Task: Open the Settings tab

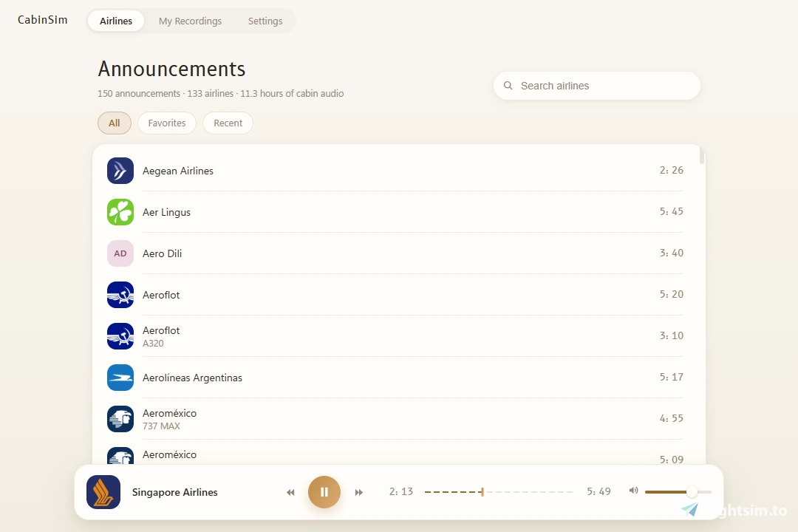Action: pos(265,21)
